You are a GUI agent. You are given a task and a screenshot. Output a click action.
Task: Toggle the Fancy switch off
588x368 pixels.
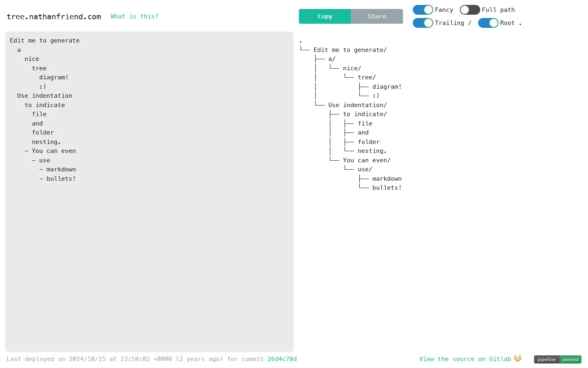pyautogui.click(x=423, y=10)
